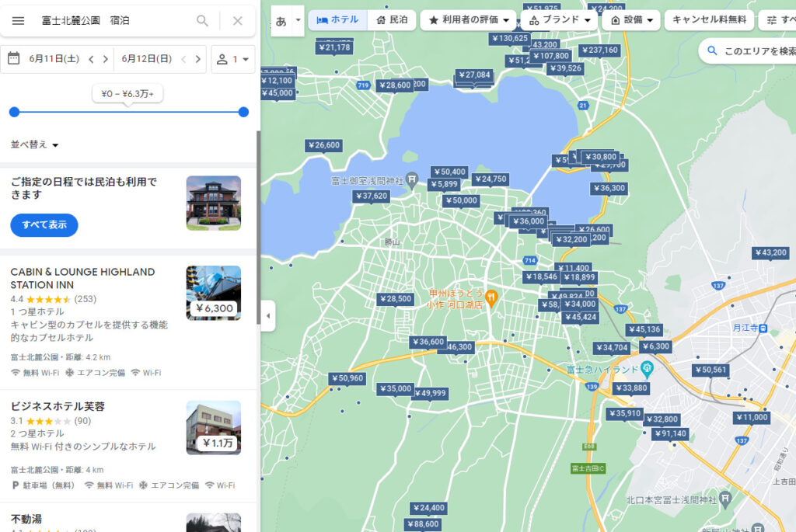796x532 pixels.
Task: Select the ¥36,300 hotel price marker
Action: 609,189
